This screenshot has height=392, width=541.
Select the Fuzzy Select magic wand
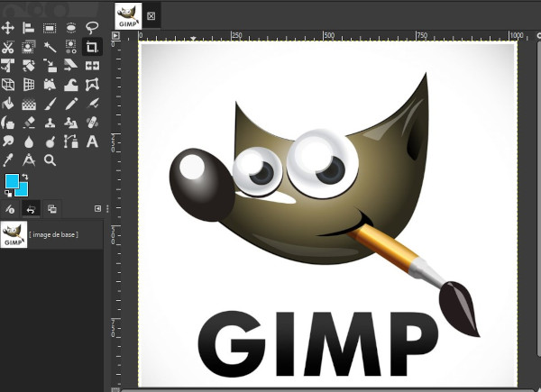pos(50,47)
